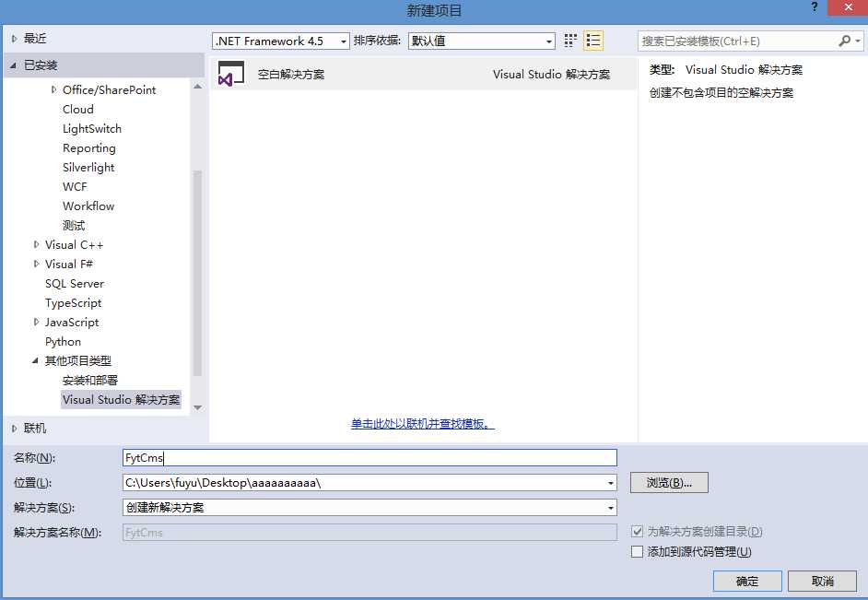Open the help question mark
This screenshot has height=600, width=868.
pyautogui.click(x=815, y=6)
